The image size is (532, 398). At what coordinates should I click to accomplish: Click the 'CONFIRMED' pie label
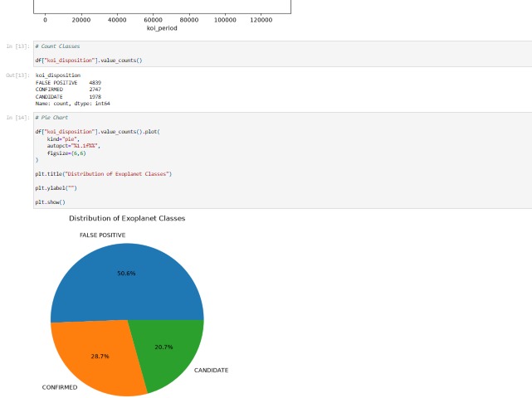click(x=60, y=387)
